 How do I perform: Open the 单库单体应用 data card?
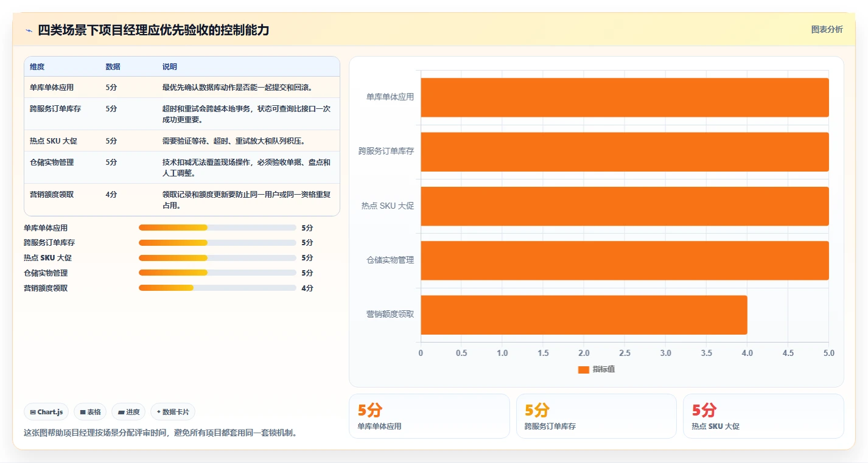[429, 416]
